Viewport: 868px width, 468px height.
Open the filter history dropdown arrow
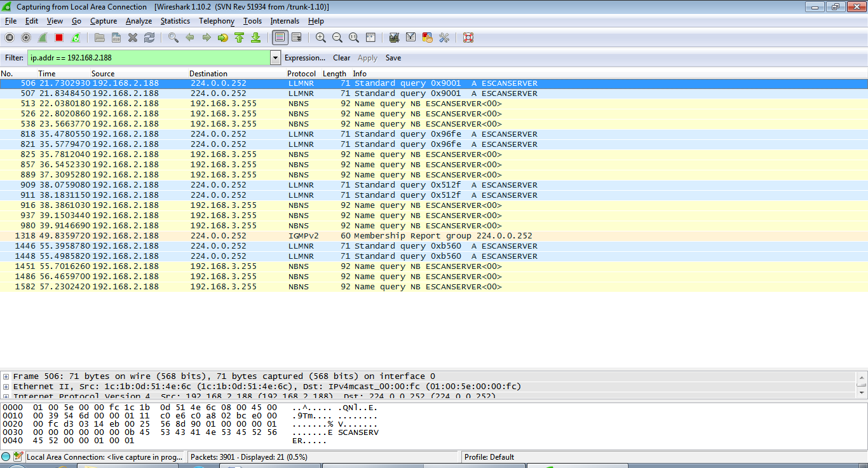coord(275,58)
